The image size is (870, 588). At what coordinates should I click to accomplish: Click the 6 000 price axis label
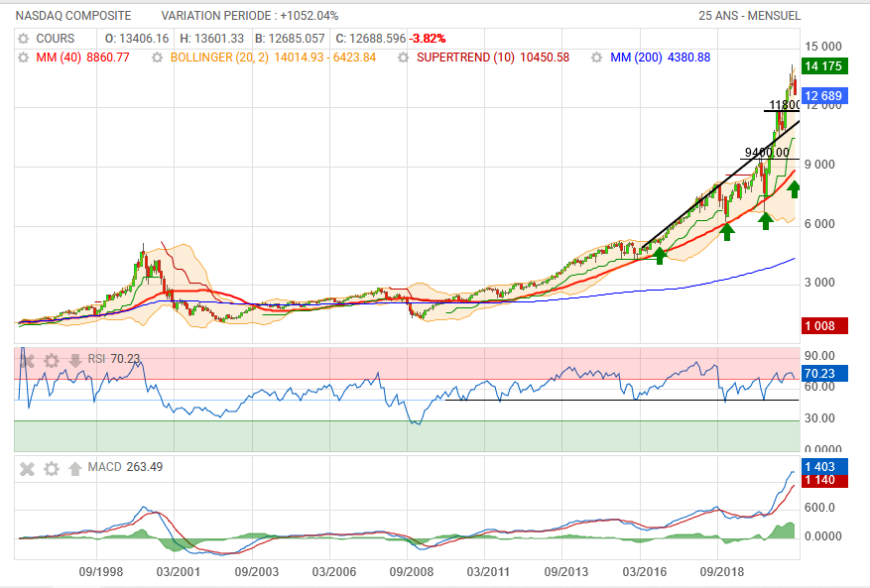pyautogui.click(x=819, y=223)
